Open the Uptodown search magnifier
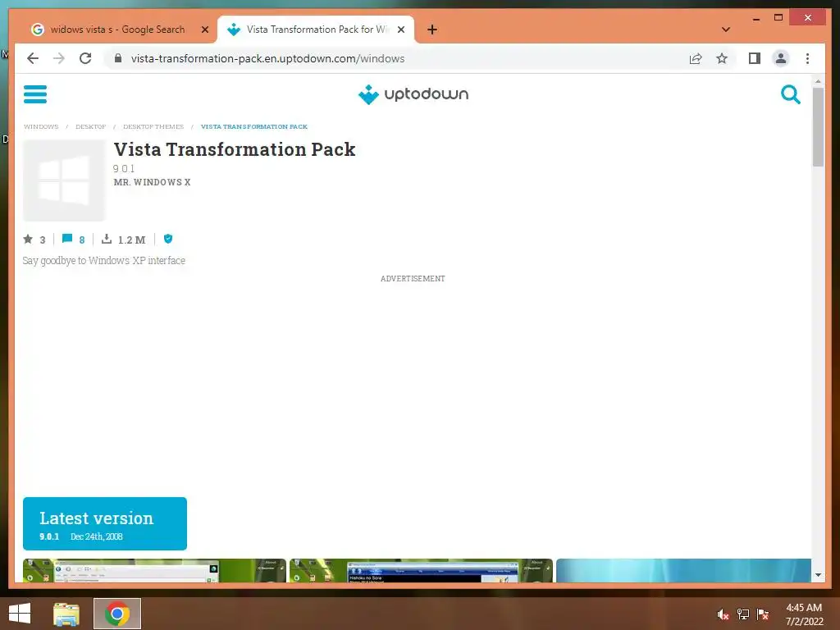840x630 pixels. click(790, 94)
